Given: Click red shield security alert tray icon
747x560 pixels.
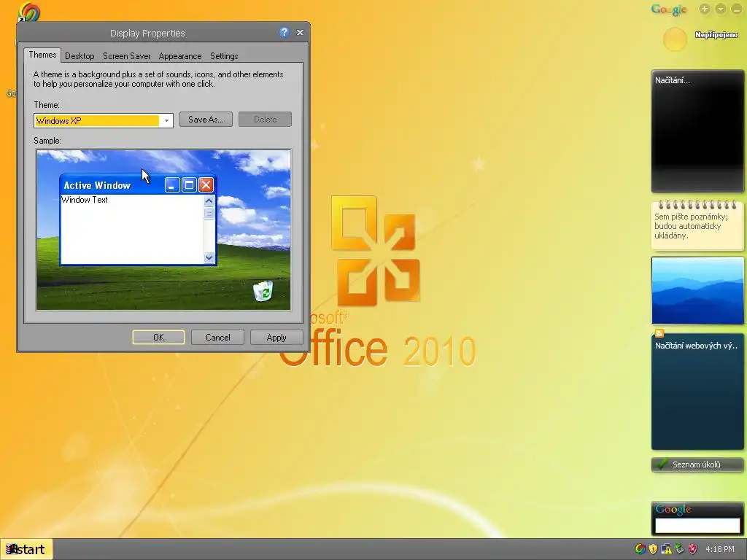Looking at the screenshot, I should (x=693, y=549).
